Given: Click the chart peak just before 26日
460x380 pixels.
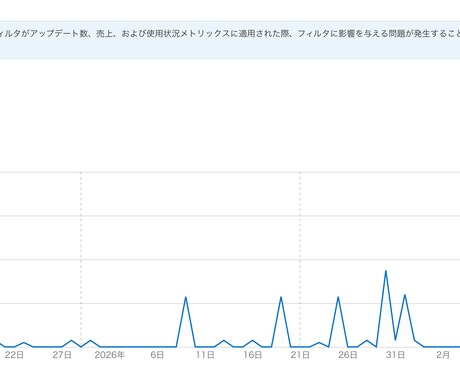Looking at the screenshot, I should tap(338, 297).
